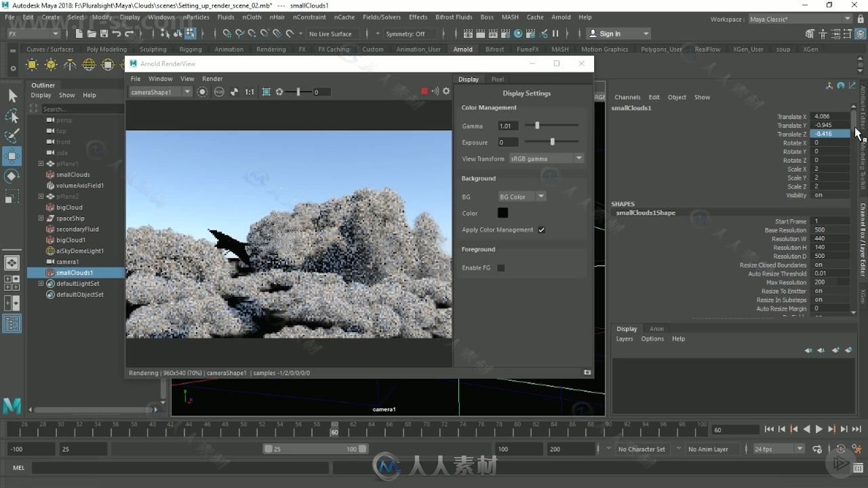This screenshot has width=868, height=488.
Task: Start render with RenderView render icon
Action: 202,91
